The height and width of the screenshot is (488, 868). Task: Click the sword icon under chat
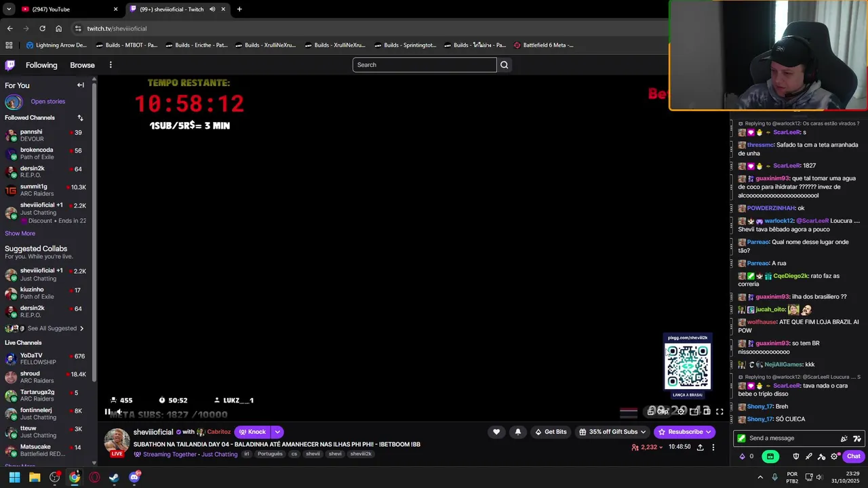(x=809, y=456)
